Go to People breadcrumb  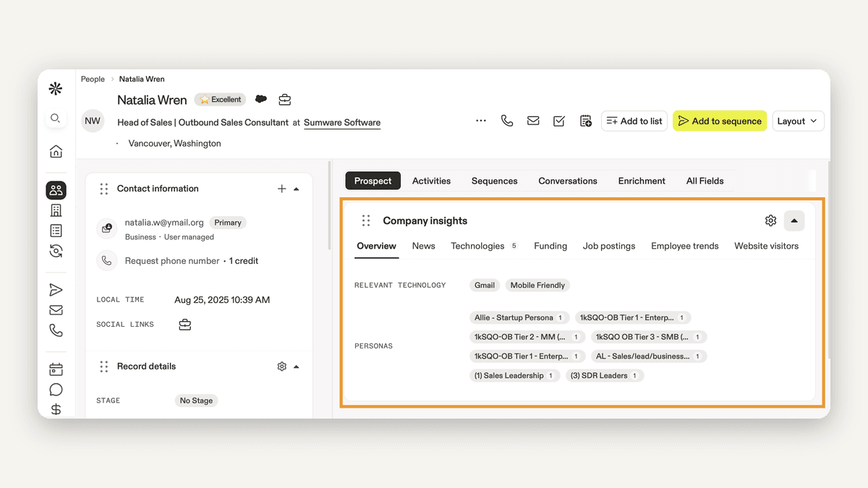pos(93,79)
